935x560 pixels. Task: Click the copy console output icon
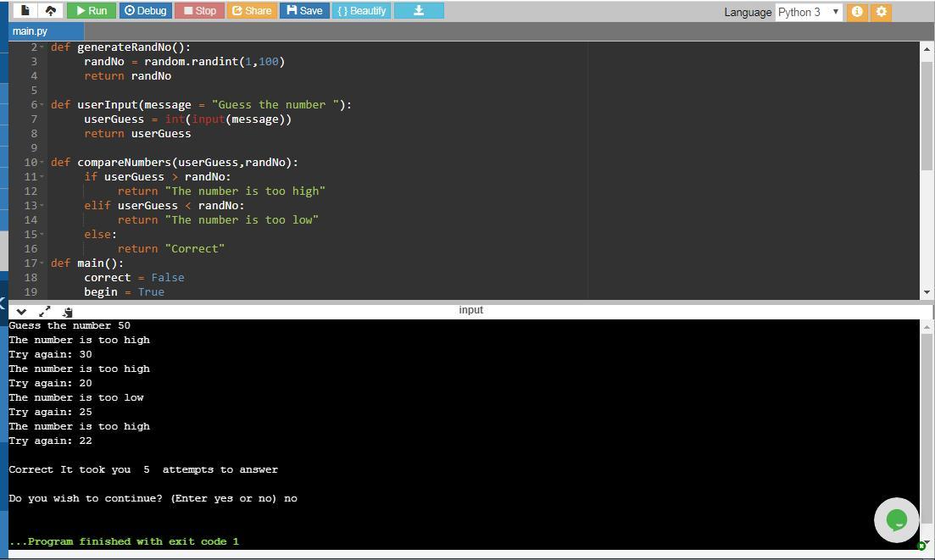(x=68, y=312)
